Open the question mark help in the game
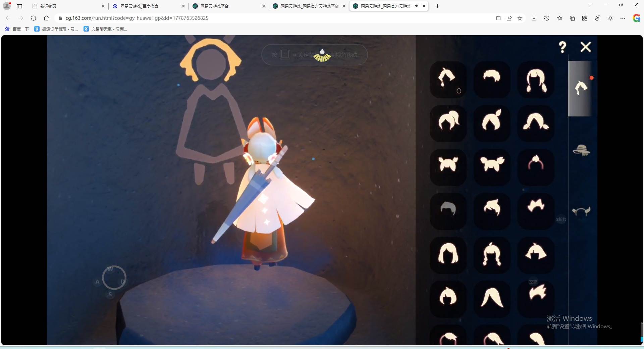 tap(562, 47)
